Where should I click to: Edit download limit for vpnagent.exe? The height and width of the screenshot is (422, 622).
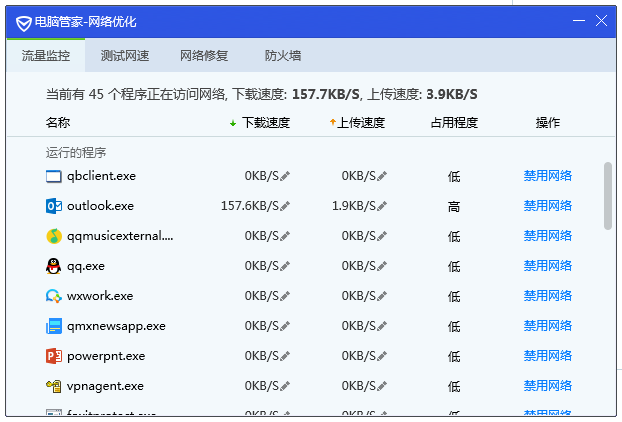coord(285,386)
